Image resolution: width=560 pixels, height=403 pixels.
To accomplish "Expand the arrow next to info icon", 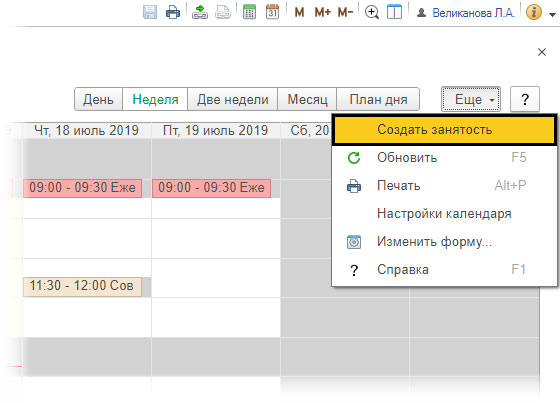I will [x=552, y=15].
